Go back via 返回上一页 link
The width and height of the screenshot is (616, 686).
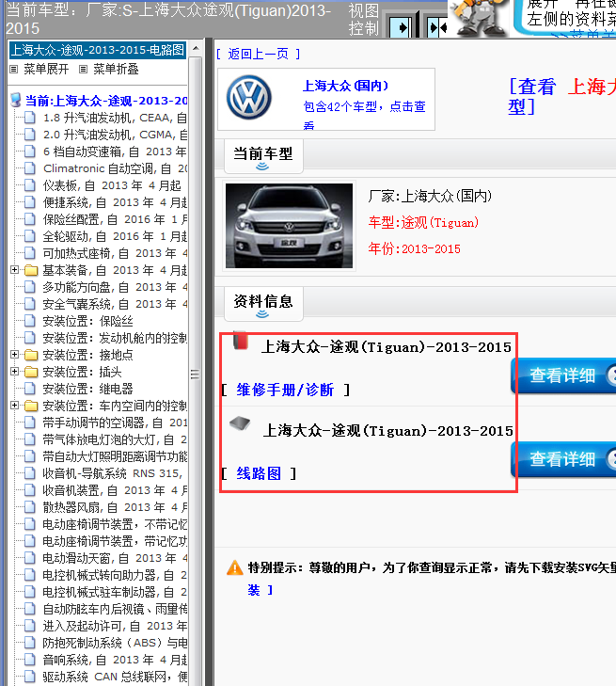259,54
